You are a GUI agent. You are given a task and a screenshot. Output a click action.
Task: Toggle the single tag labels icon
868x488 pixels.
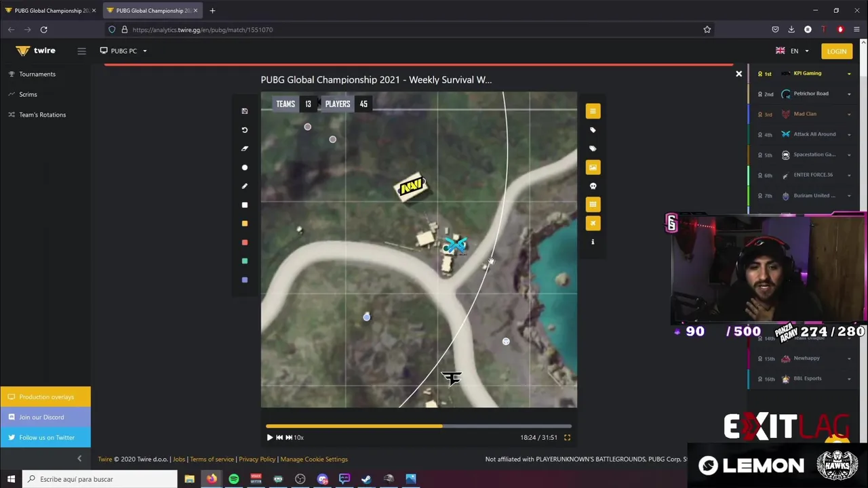[593, 130]
